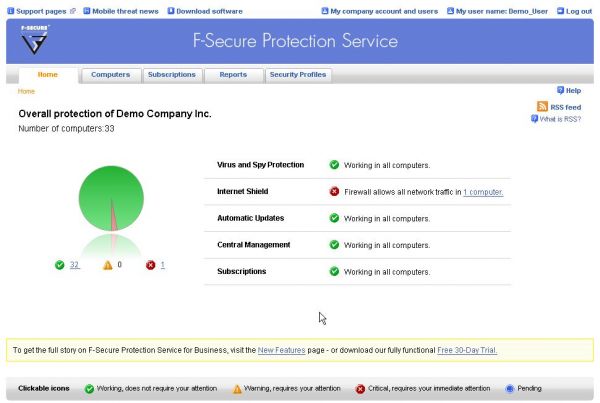Click 'Overall protection of Demo Company Inc.' heading
This screenshot has width=600, height=403.
[115, 114]
